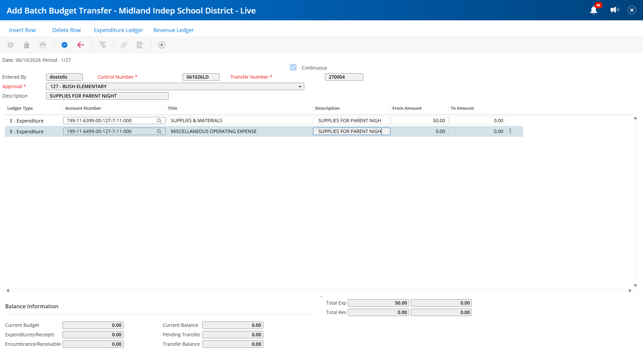Click the From Amount field showing 50.00
The image size is (643, 364).
(x=419, y=121)
